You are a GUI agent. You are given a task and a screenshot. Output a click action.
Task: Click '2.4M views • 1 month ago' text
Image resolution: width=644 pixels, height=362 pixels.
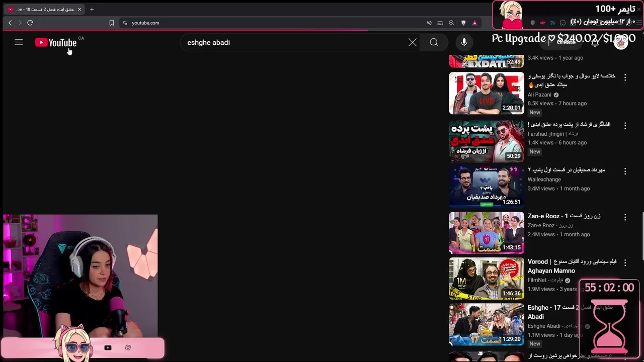pos(558,234)
